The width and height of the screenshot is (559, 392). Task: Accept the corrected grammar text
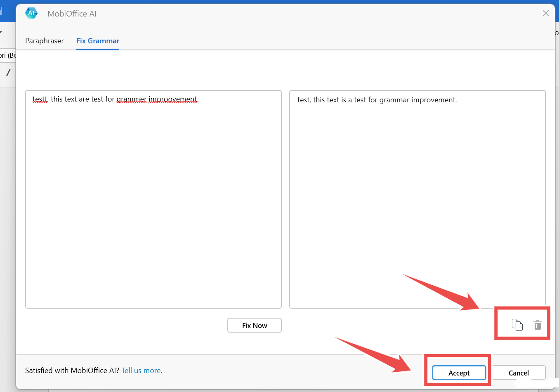click(459, 373)
